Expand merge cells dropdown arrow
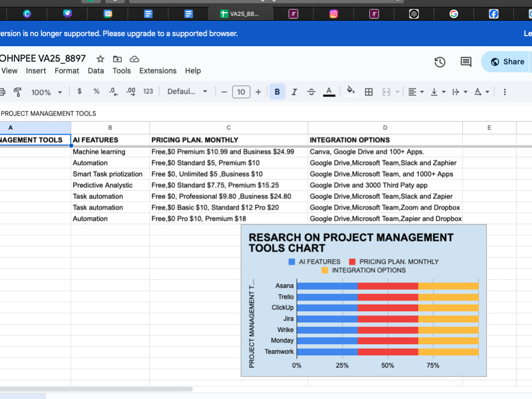 [397, 92]
